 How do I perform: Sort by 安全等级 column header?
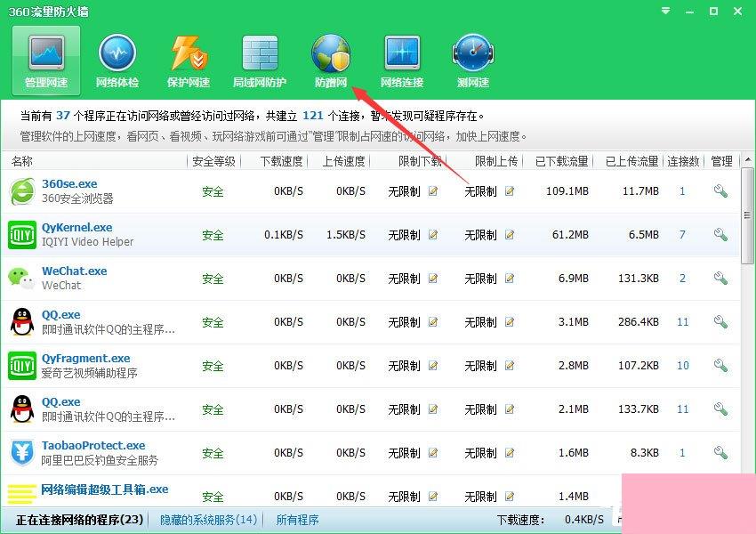coord(213,161)
